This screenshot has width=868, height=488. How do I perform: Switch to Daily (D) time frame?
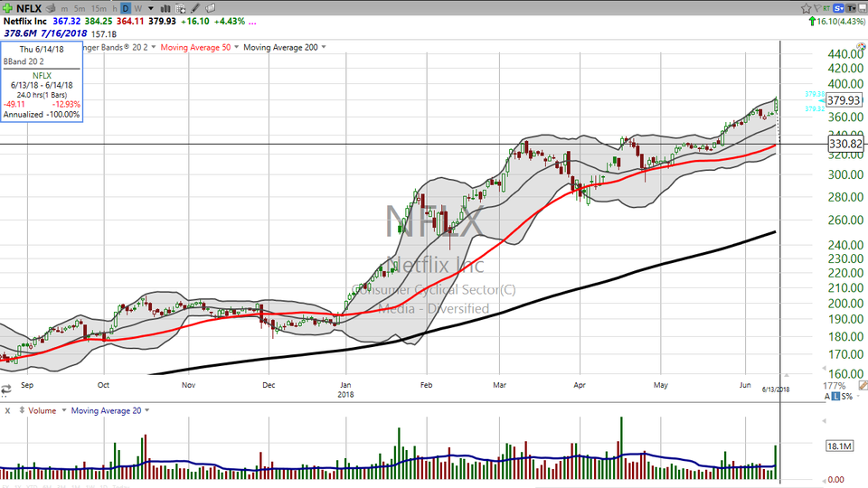(126, 8)
